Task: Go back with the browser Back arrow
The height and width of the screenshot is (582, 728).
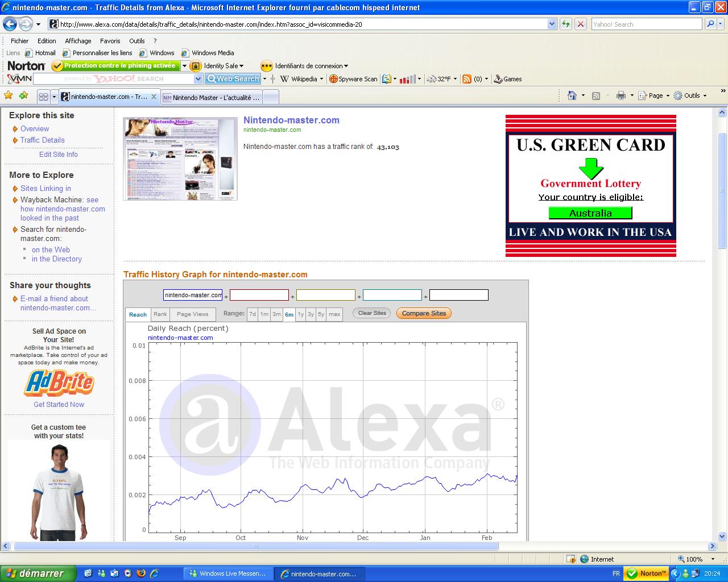Action: tap(10, 24)
